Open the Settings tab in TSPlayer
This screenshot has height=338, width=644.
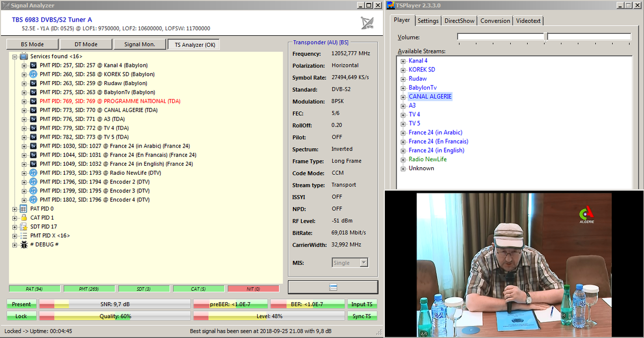(428, 21)
